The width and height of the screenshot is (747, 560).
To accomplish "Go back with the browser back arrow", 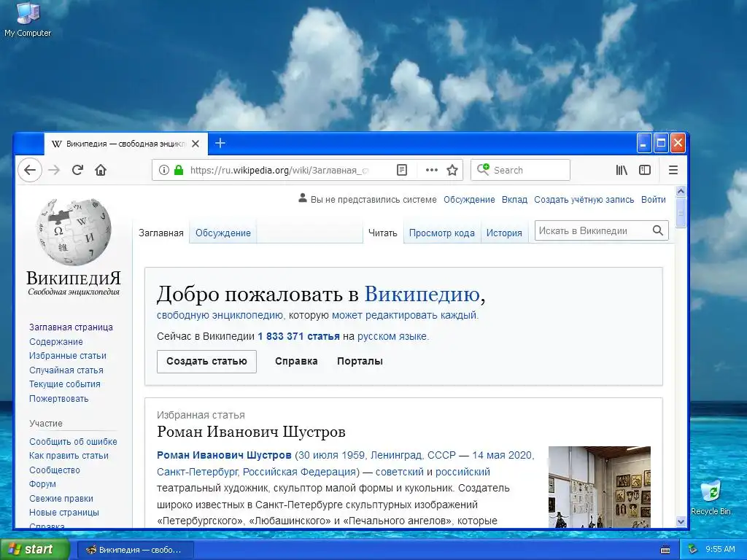I will [x=29, y=170].
